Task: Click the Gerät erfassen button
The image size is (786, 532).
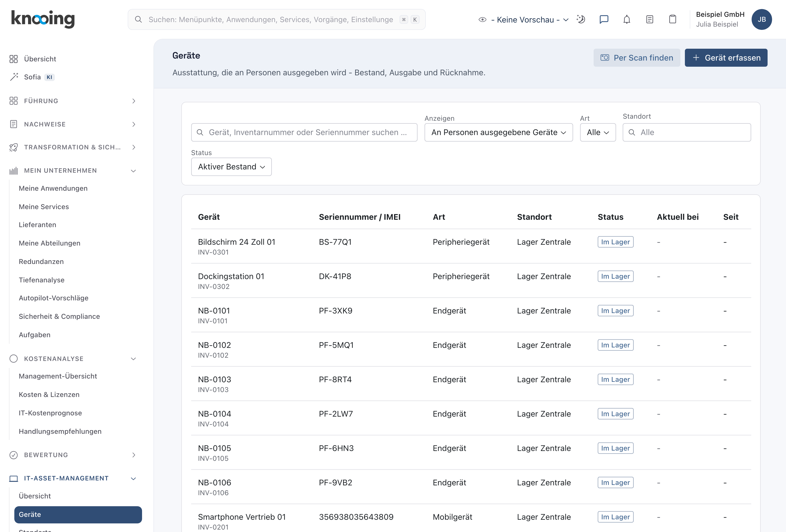Action: coord(726,57)
